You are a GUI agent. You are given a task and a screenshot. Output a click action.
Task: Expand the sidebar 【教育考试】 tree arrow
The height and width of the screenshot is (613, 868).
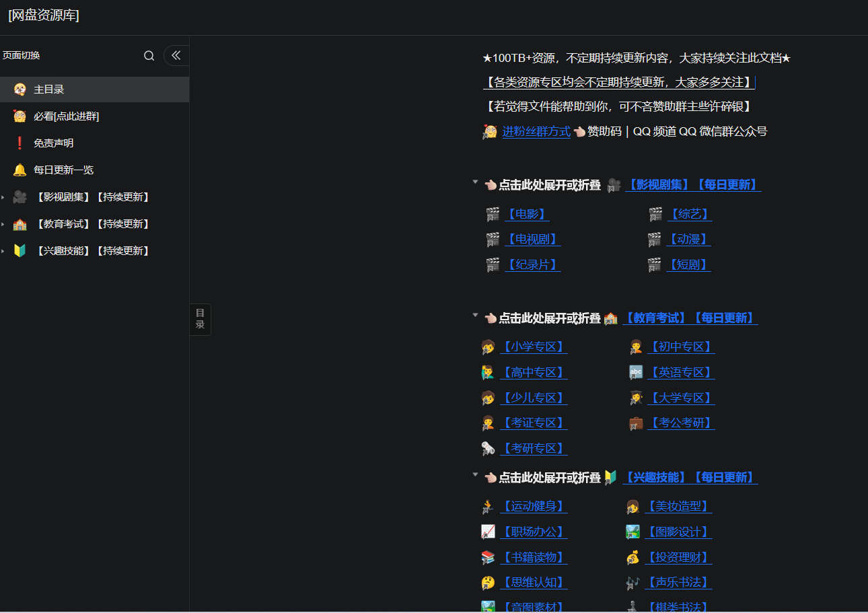[3, 224]
